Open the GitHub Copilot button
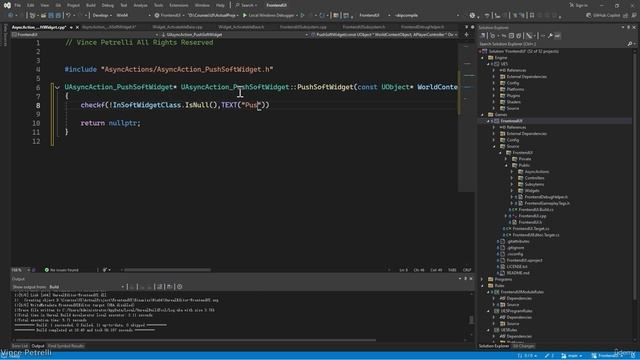Image resolution: width=640 pixels, height=360 pixels. [x=602, y=15]
